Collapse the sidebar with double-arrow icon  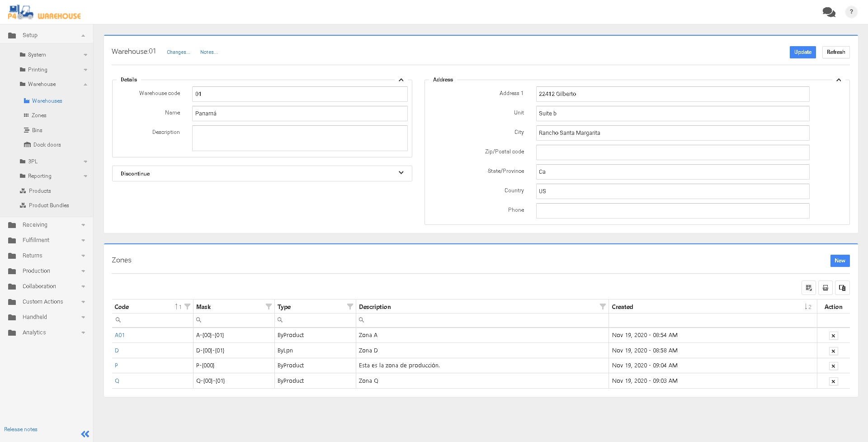(85, 434)
